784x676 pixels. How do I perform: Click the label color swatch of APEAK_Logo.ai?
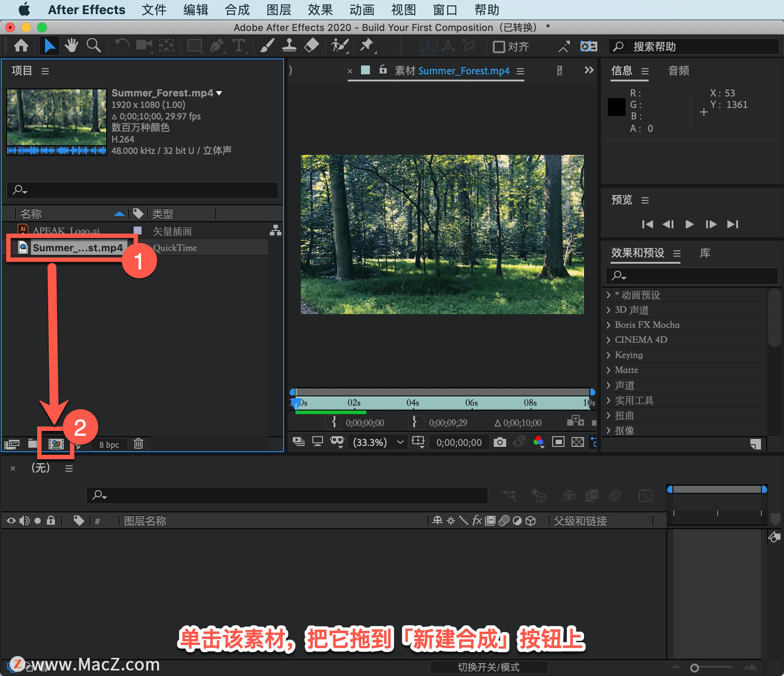tap(138, 230)
